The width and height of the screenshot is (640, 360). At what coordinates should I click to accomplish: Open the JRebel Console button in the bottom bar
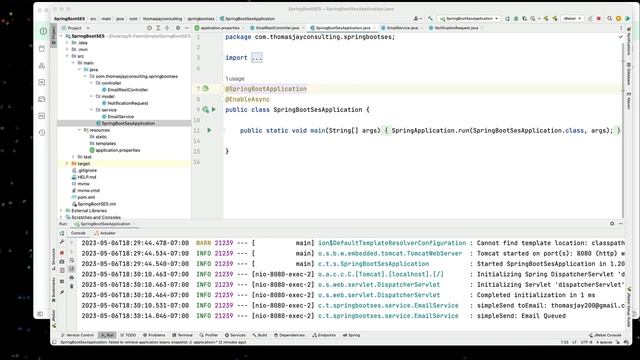pyautogui.click(x=605, y=335)
